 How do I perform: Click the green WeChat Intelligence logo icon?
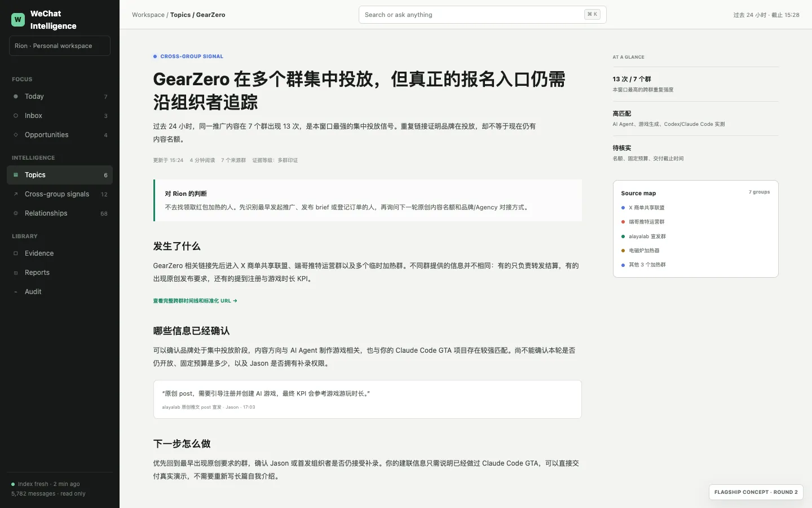click(18, 20)
